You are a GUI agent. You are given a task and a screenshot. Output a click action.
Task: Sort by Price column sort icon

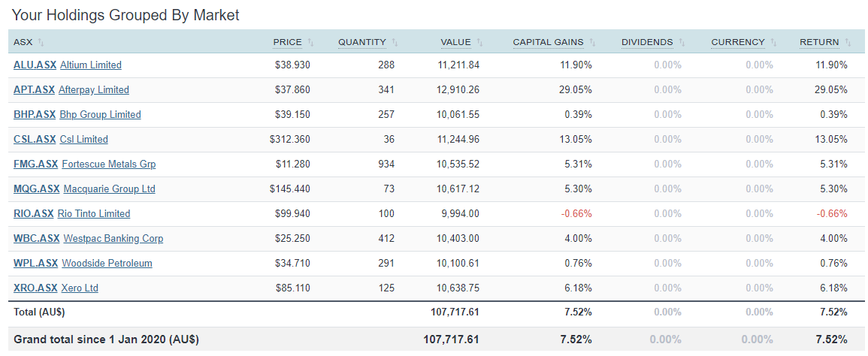[310, 42]
